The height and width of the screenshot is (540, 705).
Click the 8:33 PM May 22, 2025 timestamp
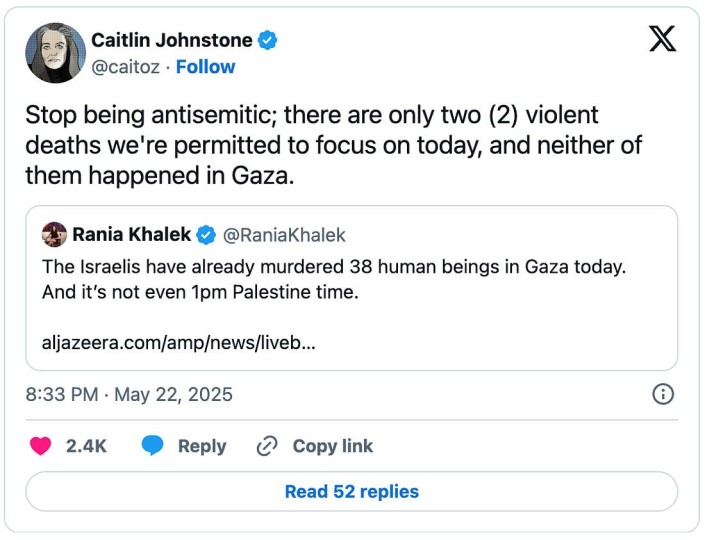pos(129,394)
